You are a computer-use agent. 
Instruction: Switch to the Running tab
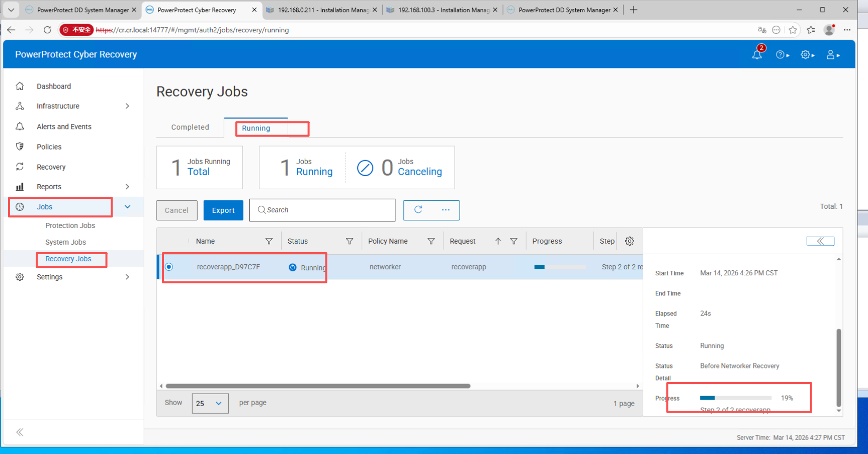256,128
